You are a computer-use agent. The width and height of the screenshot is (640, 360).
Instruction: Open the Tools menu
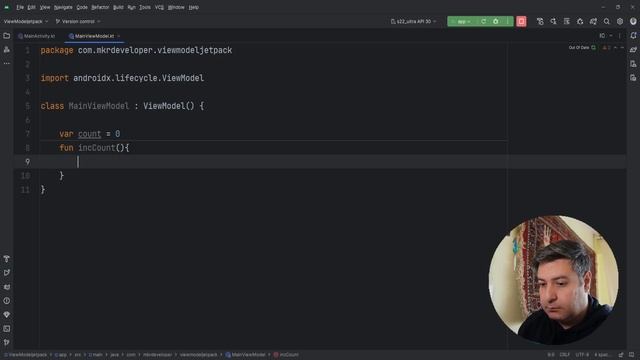tap(145, 7)
